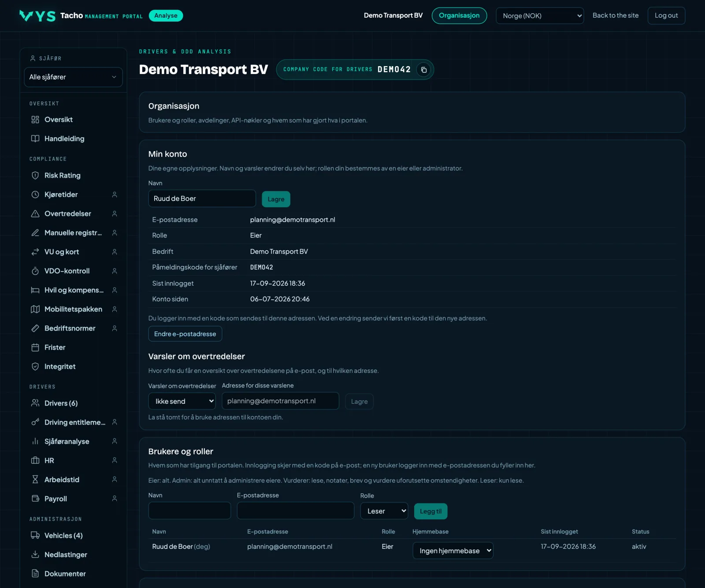The height and width of the screenshot is (588, 705).
Task: Copy the company code DEMO42
Action: [x=423, y=70]
